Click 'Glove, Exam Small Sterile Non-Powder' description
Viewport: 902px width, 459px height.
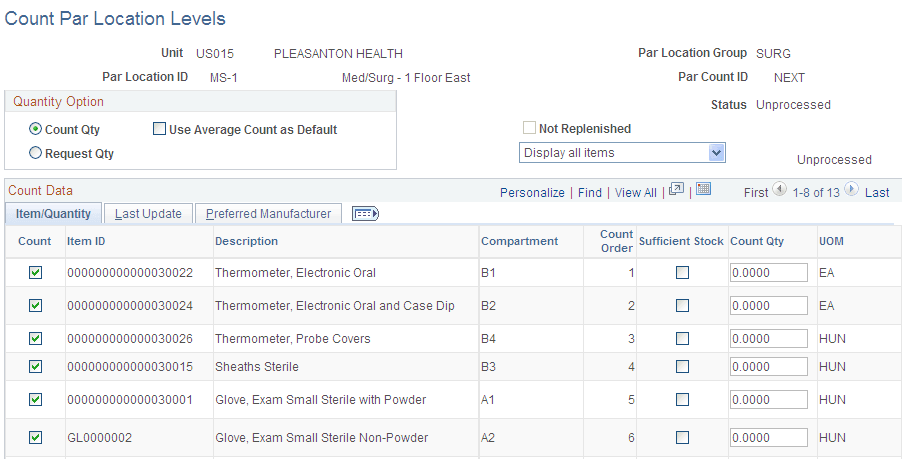322,438
